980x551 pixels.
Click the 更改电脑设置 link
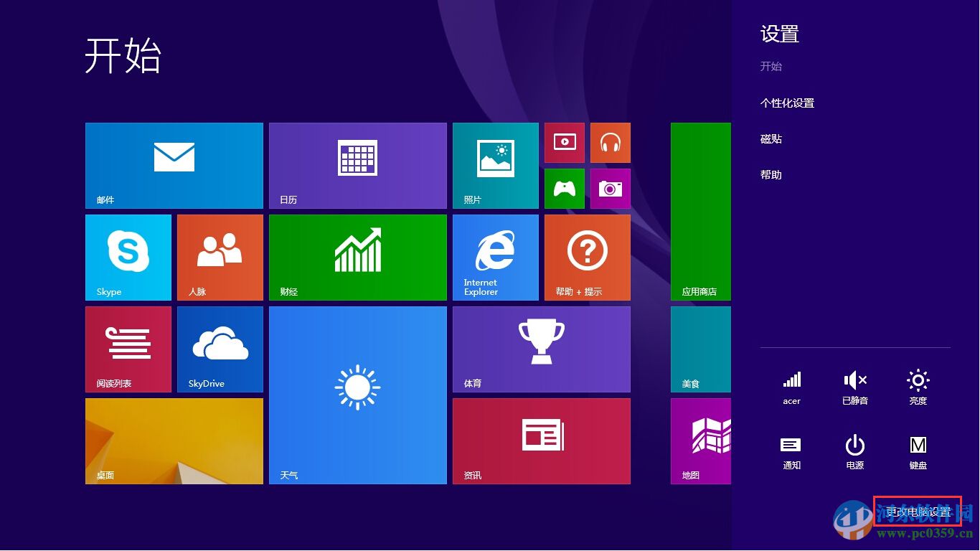pos(917,513)
